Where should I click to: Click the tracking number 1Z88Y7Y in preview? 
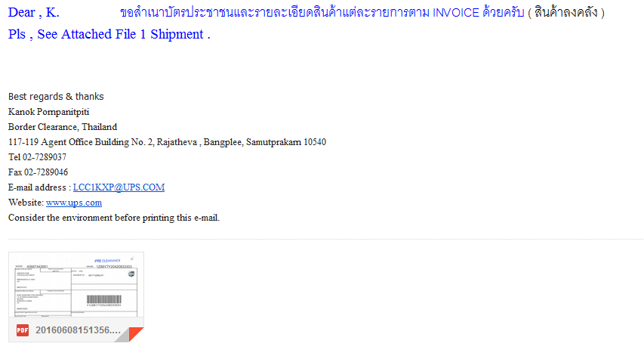[114, 267]
